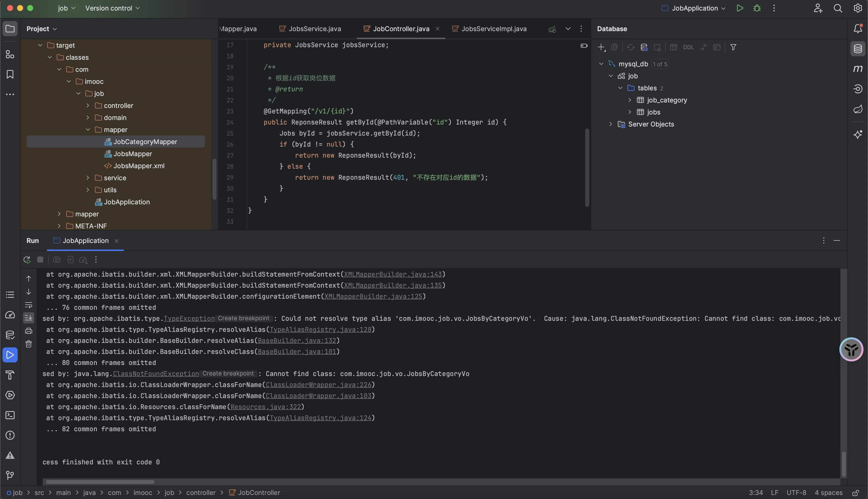
Task: Expand the domain folder
Action: coord(88,117)
